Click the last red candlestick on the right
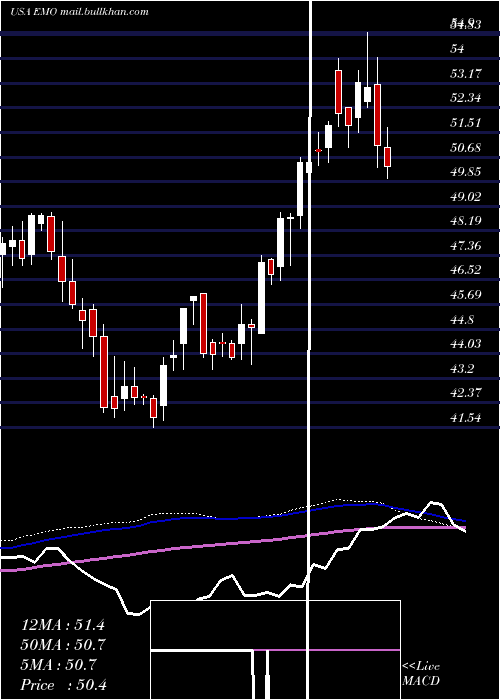The width and height of the screenshot is (500, 700). tap(388, 157)
